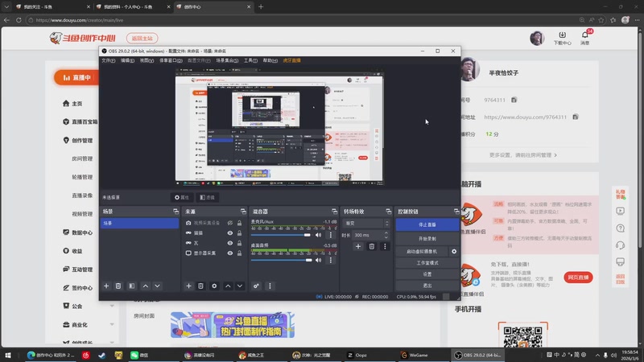The height and width of the screenshot is (362, 644).
Task: Undock the Transitions panel with the float icon
Action: (389, 212)
